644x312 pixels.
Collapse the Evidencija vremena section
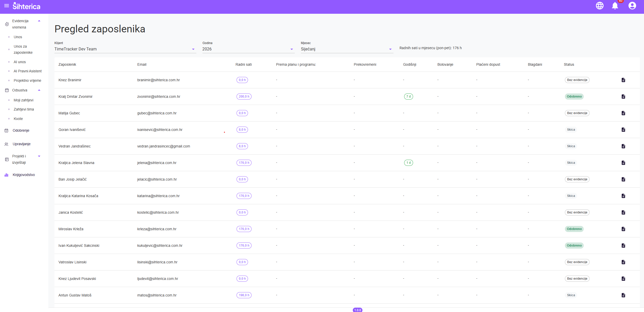tap(39, 21)
